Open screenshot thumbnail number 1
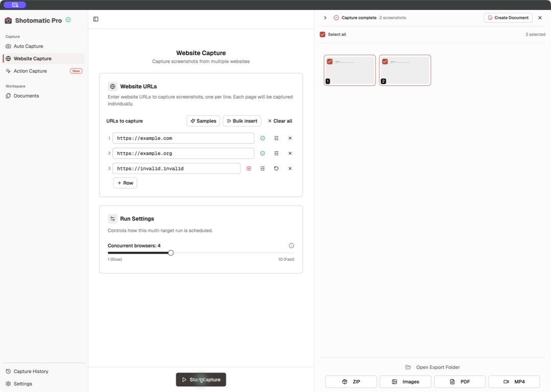This screenshot has height=392, width=551. click(x=349, y=70)
